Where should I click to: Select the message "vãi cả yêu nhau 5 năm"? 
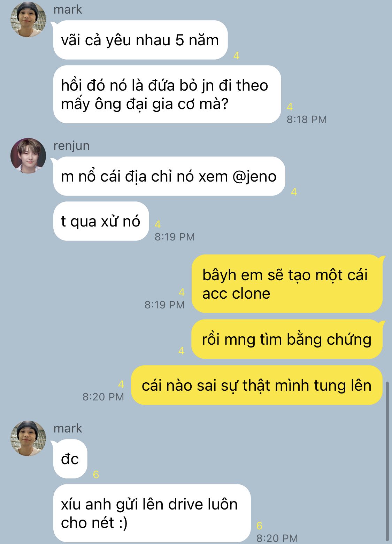point(140,40)
